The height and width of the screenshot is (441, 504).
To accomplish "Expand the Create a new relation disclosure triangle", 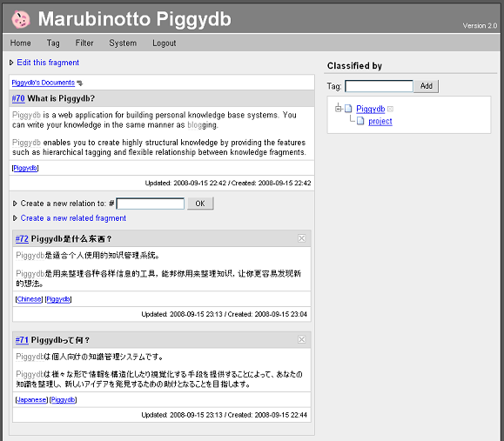I will pos(15,204).
